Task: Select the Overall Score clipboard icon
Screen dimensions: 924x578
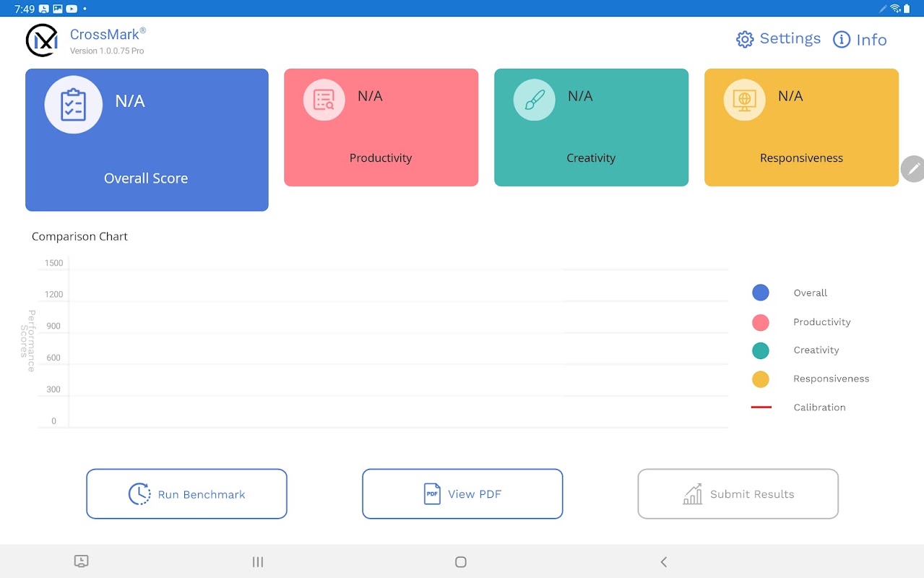Action: 73,105
